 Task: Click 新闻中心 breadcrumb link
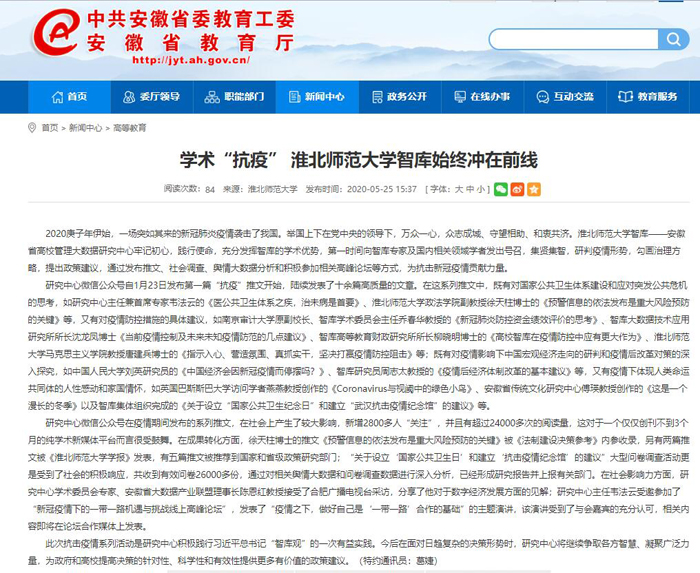point(84,128)
